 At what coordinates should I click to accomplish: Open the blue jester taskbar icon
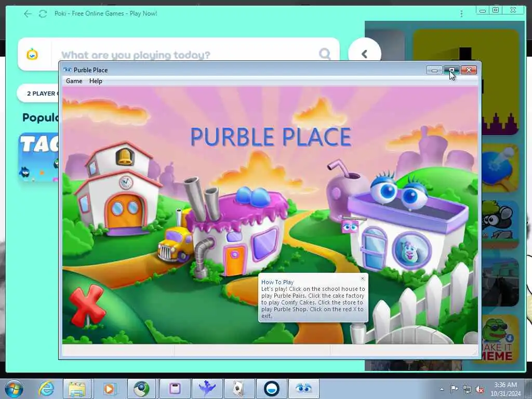(x=207, y=389)
